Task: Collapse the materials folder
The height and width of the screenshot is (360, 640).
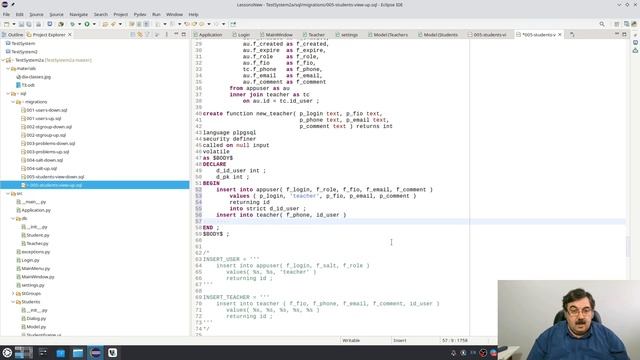Action: click(8, 69)
